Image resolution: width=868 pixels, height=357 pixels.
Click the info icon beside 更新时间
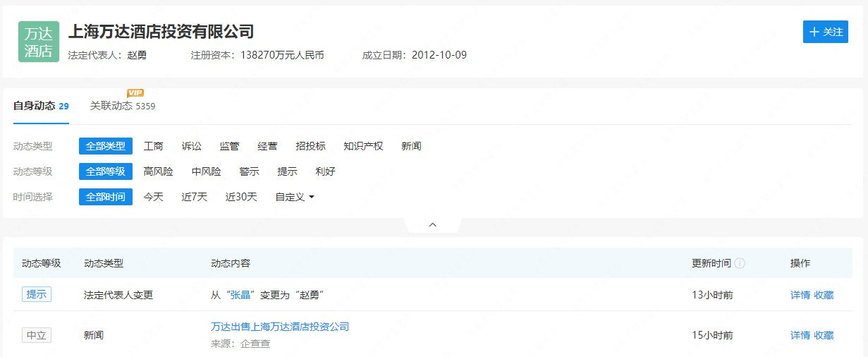(x=740, y=263)
